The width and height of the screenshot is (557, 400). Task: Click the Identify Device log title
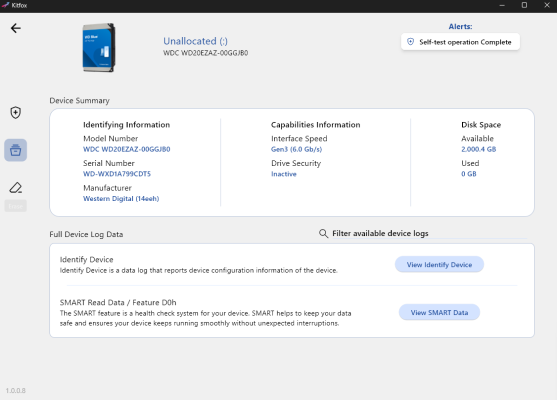click(86, 260)
